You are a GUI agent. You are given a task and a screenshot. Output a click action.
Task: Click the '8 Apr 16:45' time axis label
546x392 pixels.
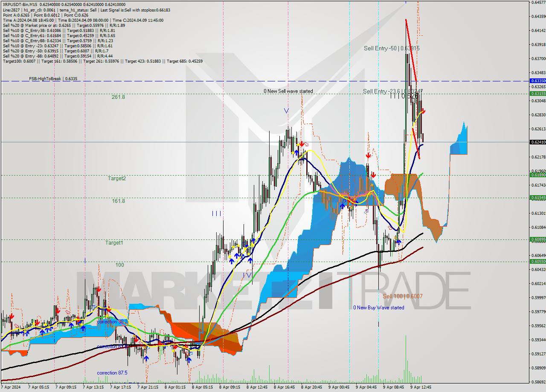click(285, 388)
